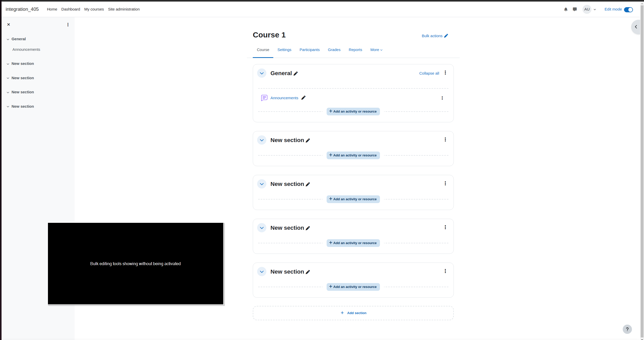644x340 pixels.
Task: Switch to the Reports tab
Action: pos(355,50)
